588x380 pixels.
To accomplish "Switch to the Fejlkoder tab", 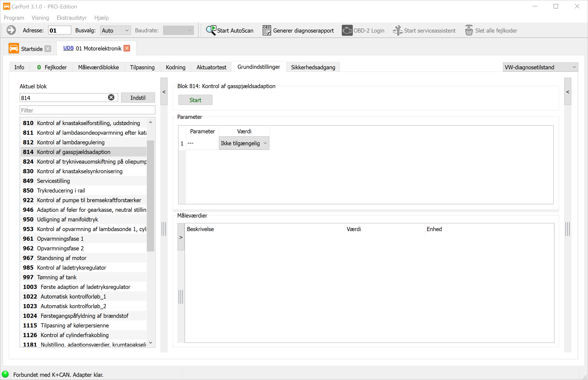I will point(52,67).
